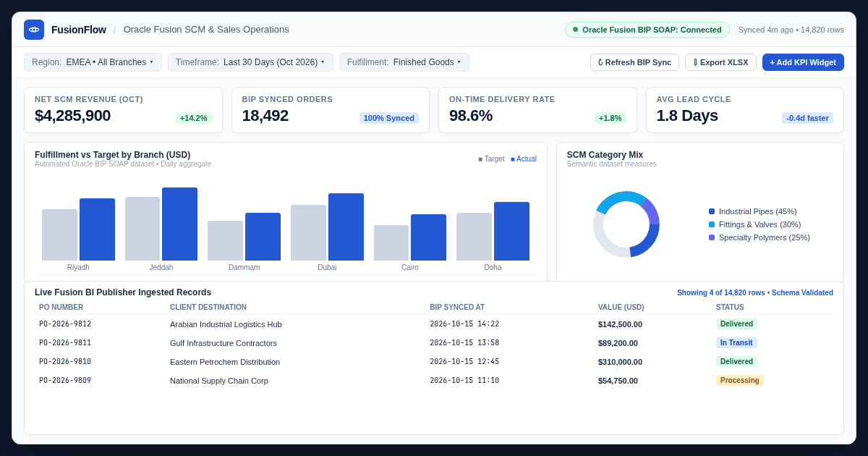868x456 pixels.
Task: Click Add KPI Widget button
Action: tap(803, 62)
